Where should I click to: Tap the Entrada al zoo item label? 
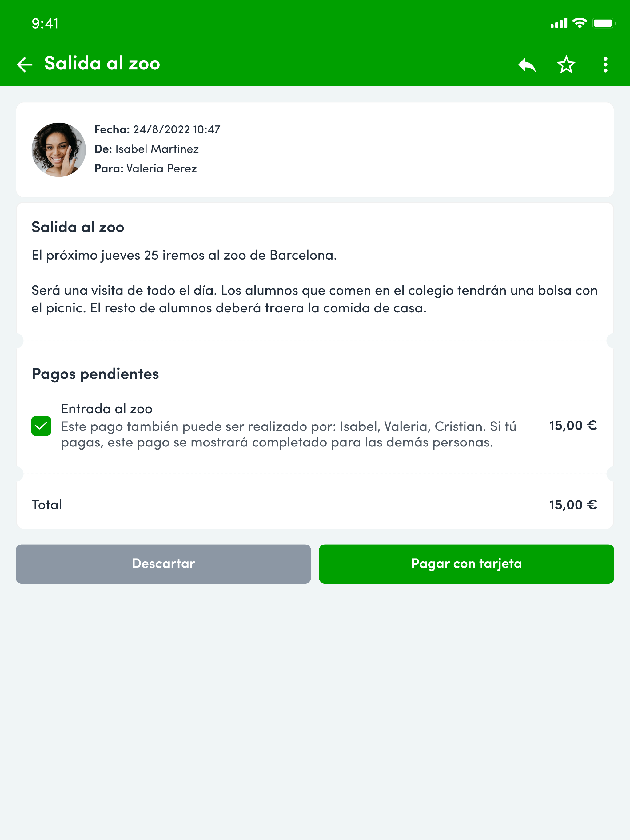tap(107, 409)
